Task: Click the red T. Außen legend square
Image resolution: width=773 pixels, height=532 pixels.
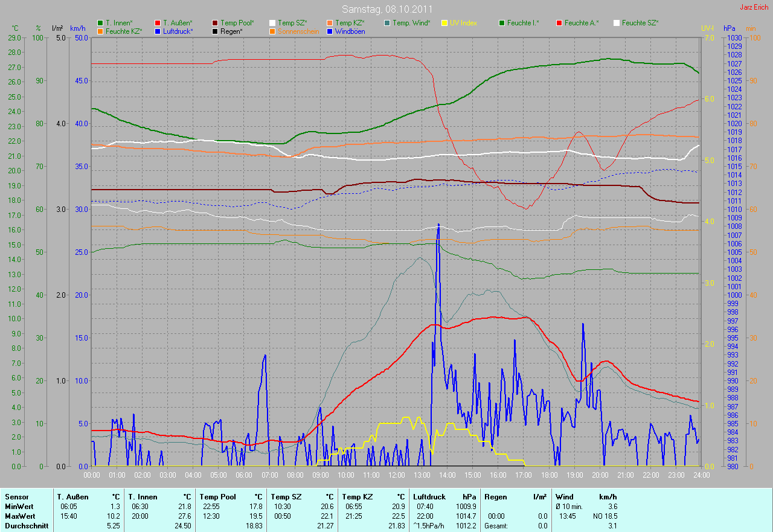Action: 158,23
